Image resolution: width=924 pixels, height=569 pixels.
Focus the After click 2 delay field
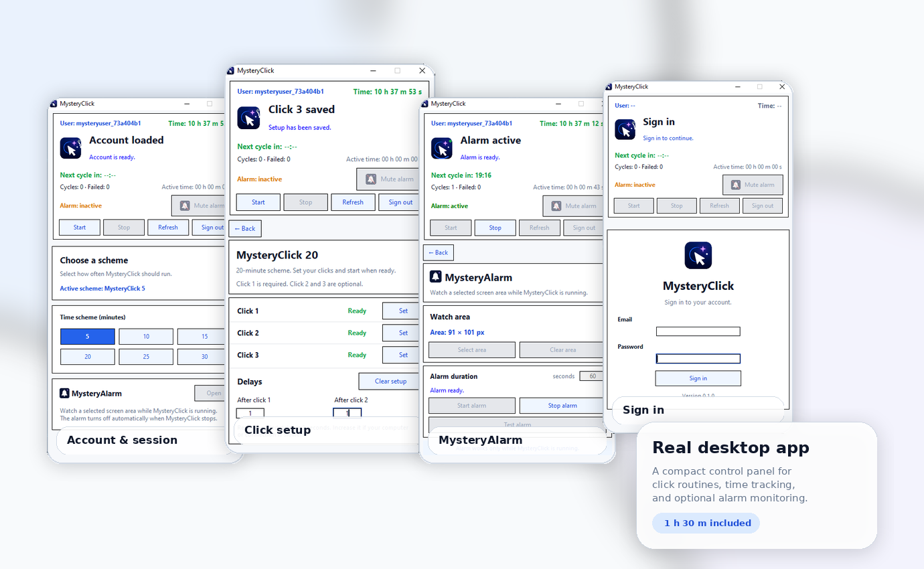(348, 414)
